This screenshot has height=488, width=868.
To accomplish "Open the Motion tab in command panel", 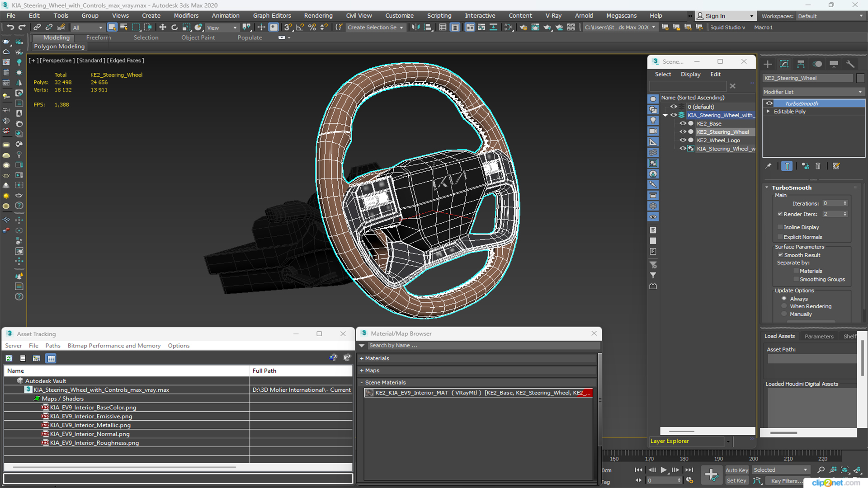I will (817, 64).
